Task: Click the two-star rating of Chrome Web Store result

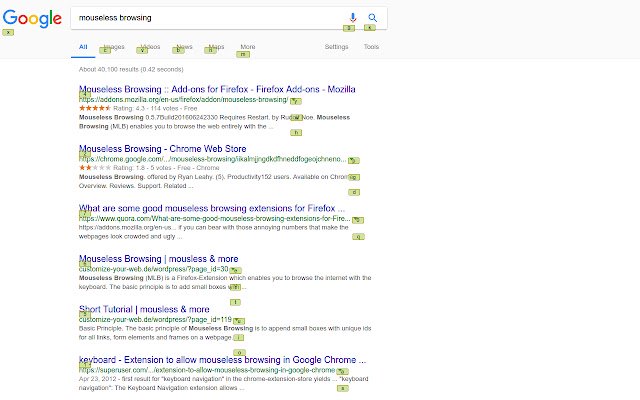Action: click(95, 168)
